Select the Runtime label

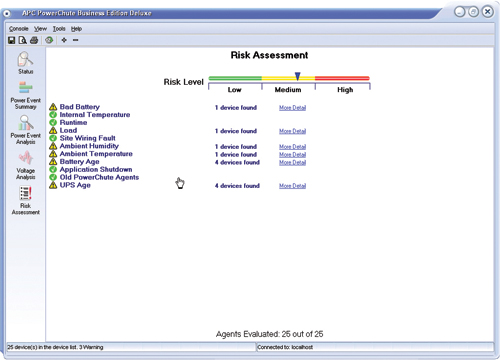tap(73, 123)
